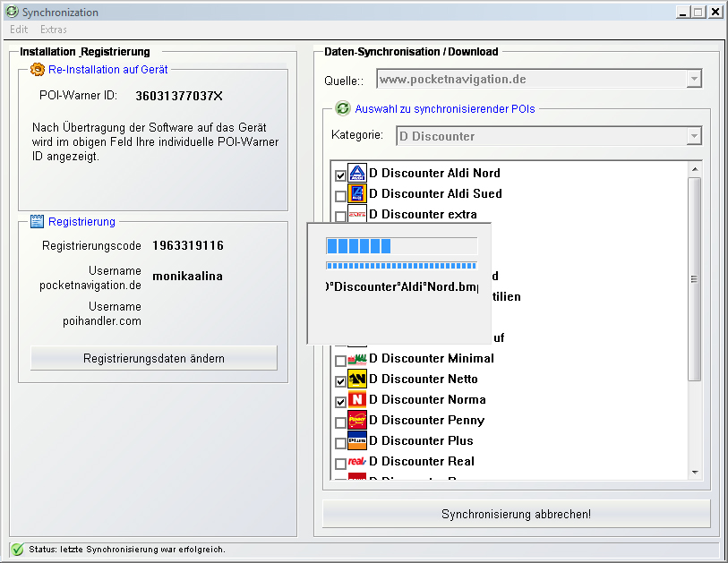Expand the Kategorie dropdown
The width and height of the screenshot is (728, 563).
[693, 137]
